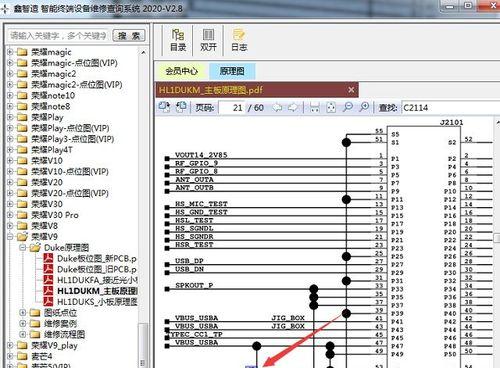Click the 维修流程图 folder icon
The width and height of the screenshot is (500, 368).
(35, 334)
